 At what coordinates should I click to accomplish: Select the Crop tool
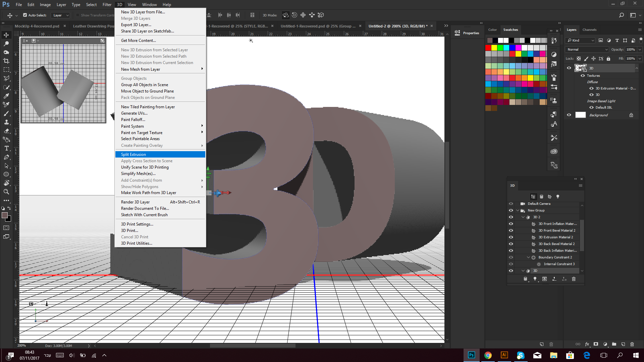point(6,61)
